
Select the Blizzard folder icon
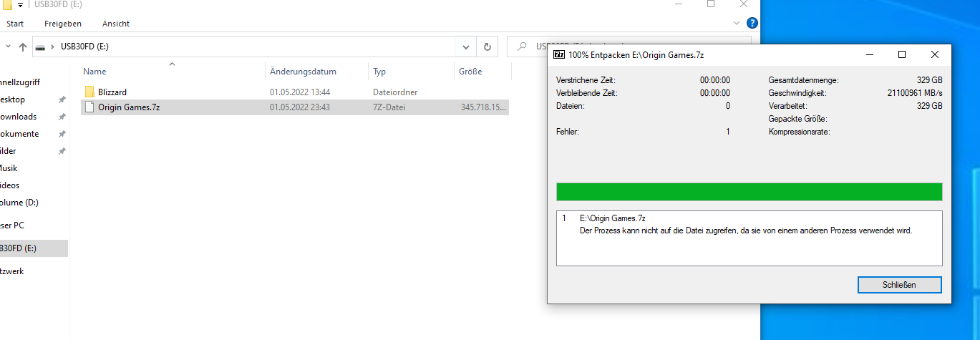point(89,92)
